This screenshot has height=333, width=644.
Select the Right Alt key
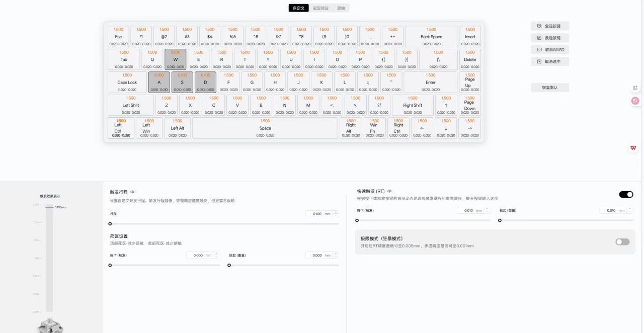pos(351,128)
